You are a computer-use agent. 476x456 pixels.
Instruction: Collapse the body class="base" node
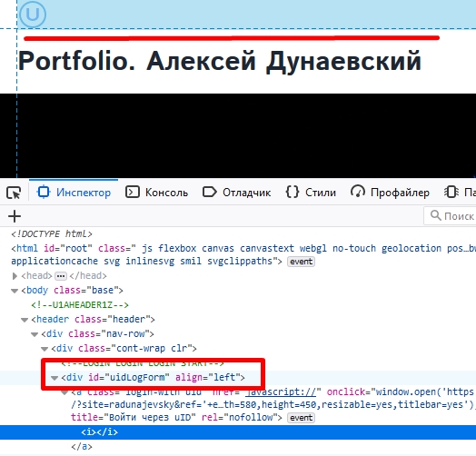(x=15, y=291)
